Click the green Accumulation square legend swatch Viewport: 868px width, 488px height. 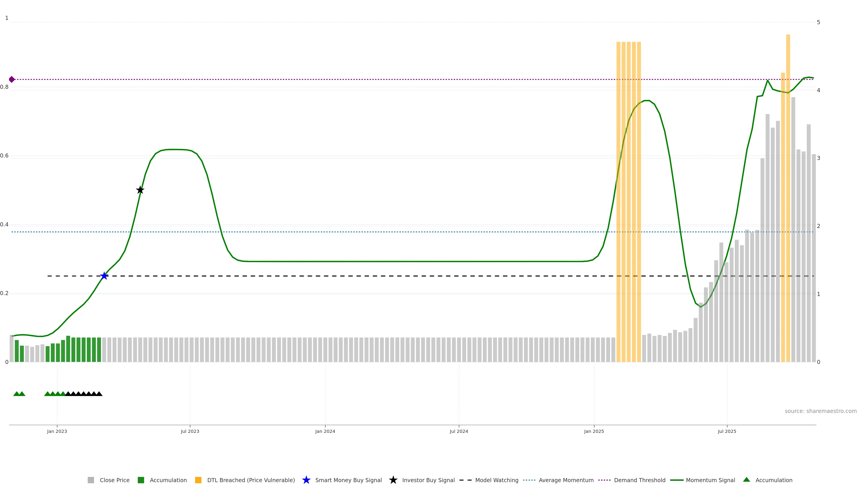[x=141, y=480]
